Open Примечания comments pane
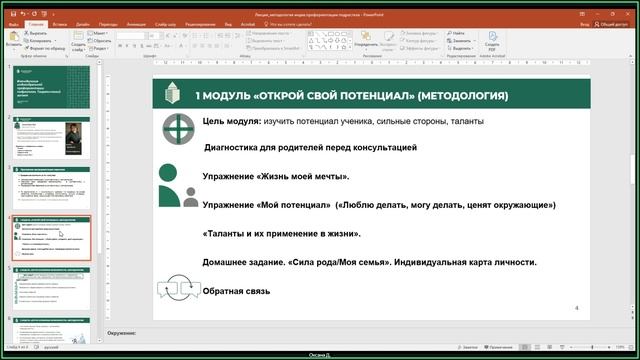640x360 pixels. tap(498, 347)
